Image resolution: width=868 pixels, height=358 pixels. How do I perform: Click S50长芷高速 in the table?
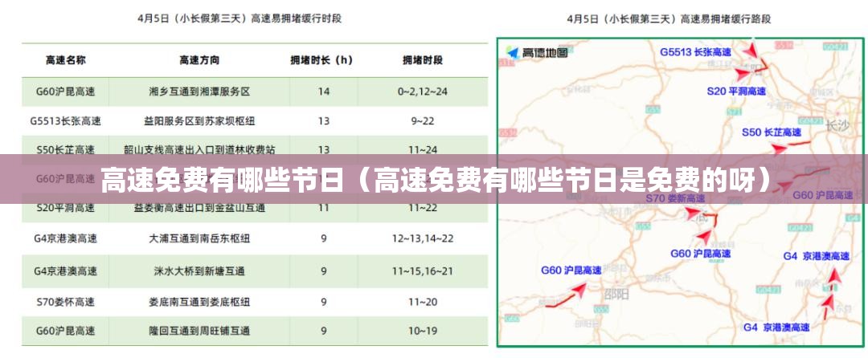65,149
